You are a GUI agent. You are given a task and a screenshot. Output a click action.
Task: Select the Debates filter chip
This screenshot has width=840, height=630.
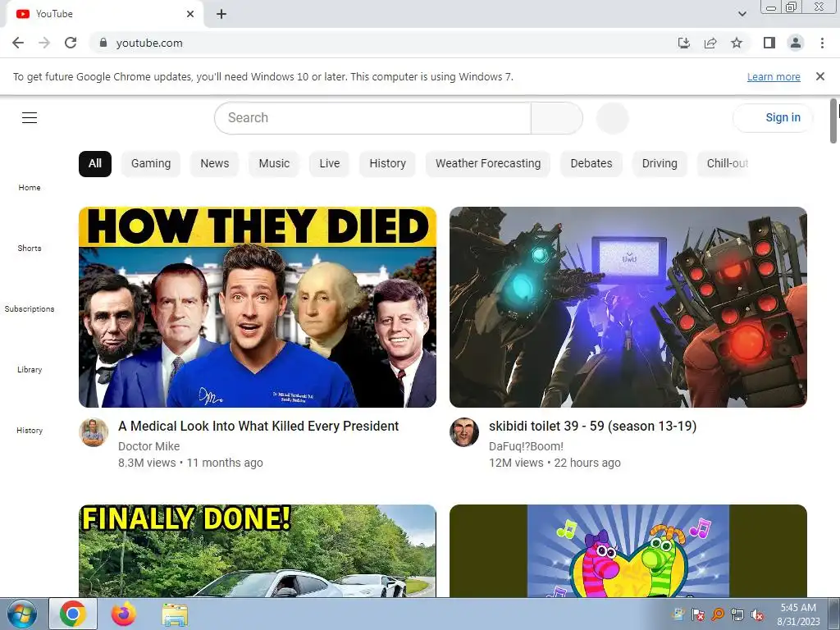[591, 163]
